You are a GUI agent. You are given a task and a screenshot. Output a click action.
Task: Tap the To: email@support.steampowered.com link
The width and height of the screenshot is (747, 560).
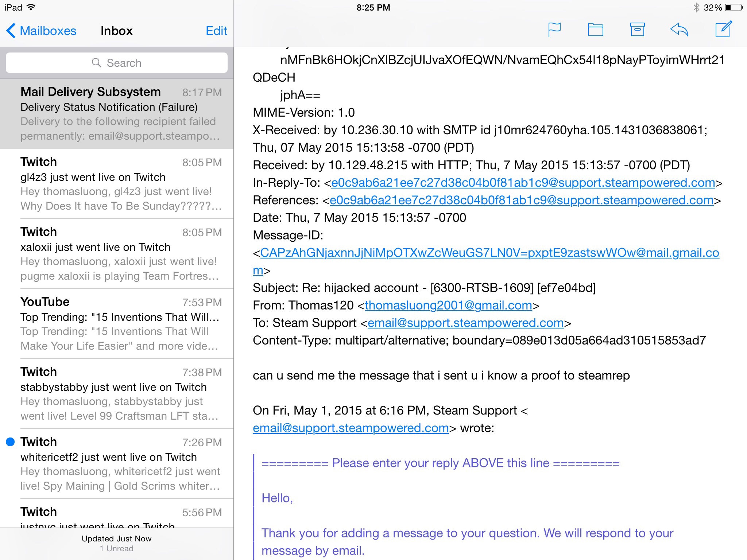(465, 323)
